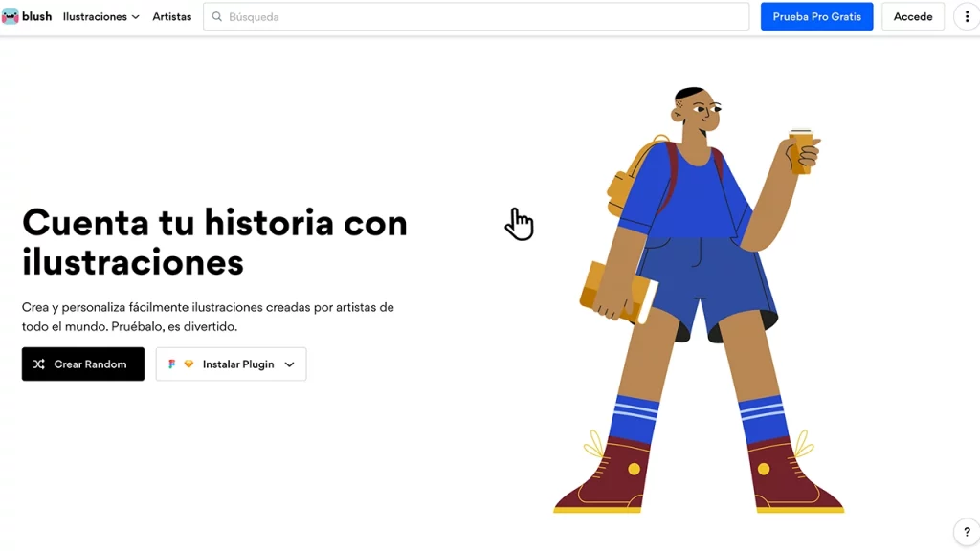Click the Figma icon in plugin button
Viewport: 980px width, 551px height.
tap(172, 364)
